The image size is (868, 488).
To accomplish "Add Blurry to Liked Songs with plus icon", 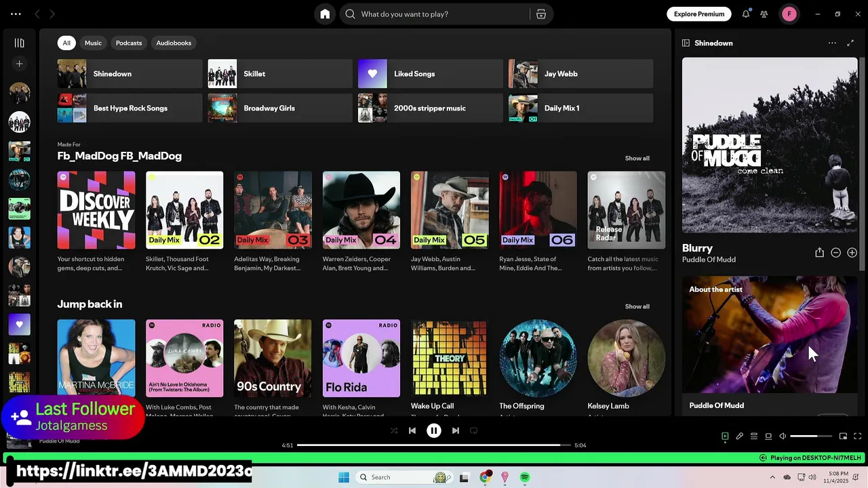I will click(852, 253).
